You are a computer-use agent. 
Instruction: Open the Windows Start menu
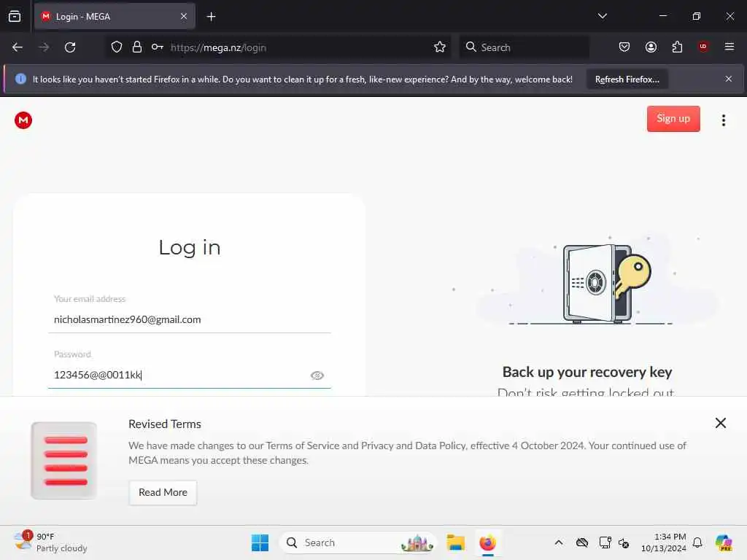click(260, 542)
